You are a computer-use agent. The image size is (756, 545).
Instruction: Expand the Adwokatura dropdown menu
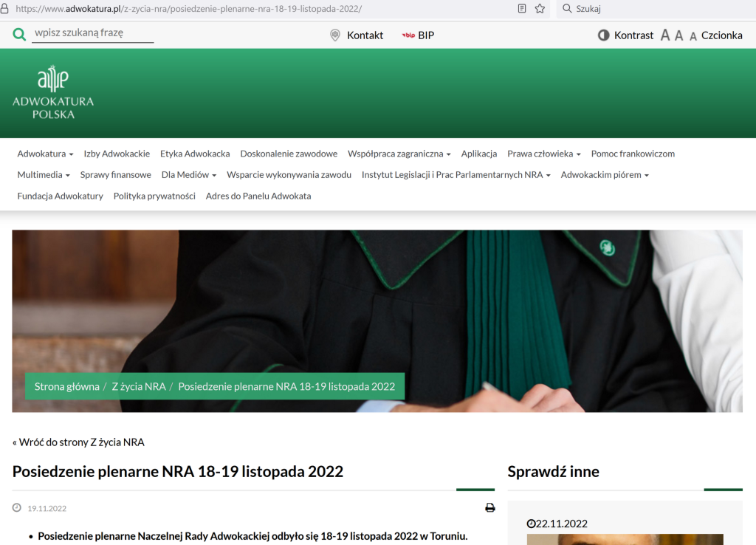[x=45, y=154]
